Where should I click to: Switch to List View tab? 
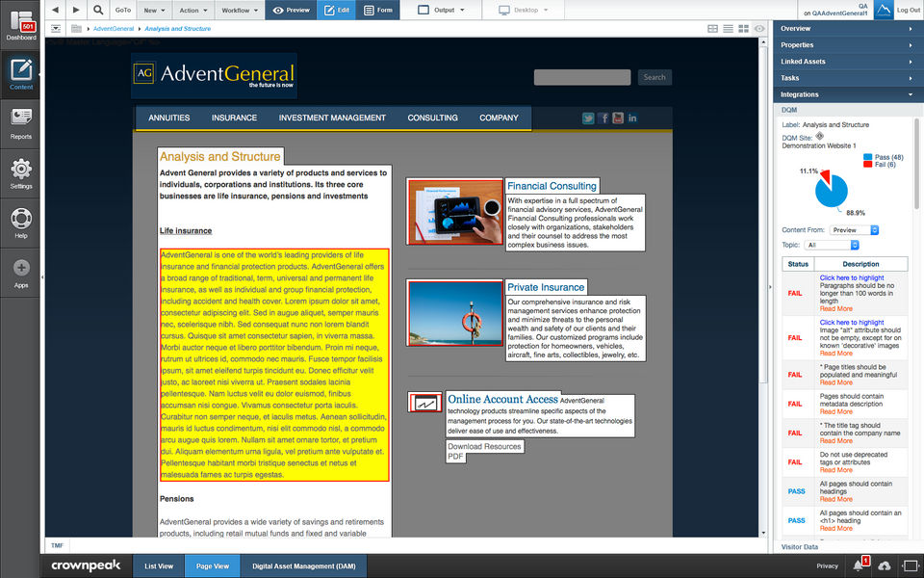click(x=159, y=566)
